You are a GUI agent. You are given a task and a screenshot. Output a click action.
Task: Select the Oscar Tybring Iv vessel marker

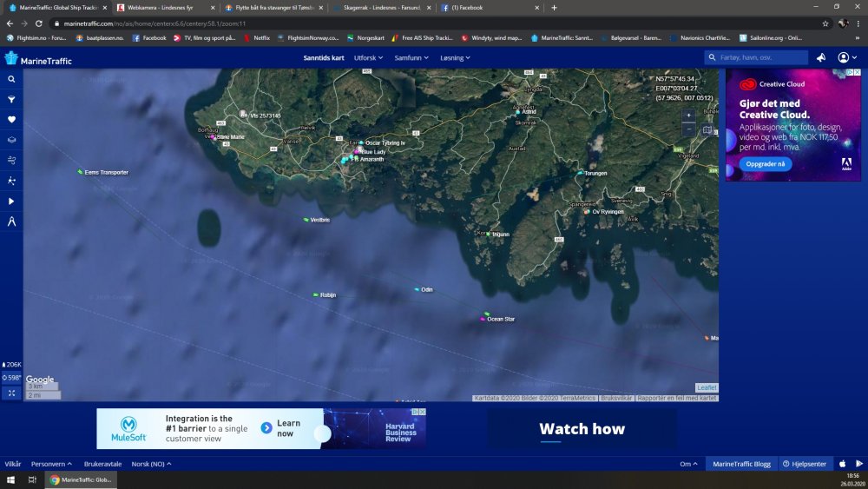(x=361, y=143)
